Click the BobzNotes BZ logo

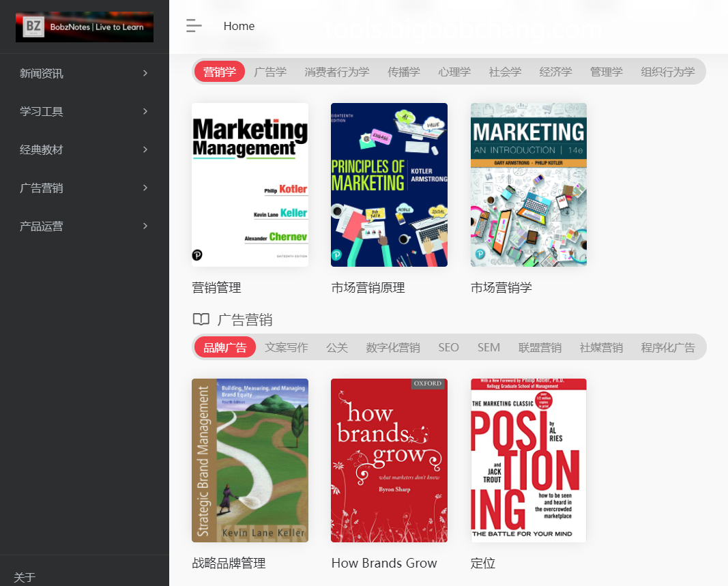(x=84, y=27)
